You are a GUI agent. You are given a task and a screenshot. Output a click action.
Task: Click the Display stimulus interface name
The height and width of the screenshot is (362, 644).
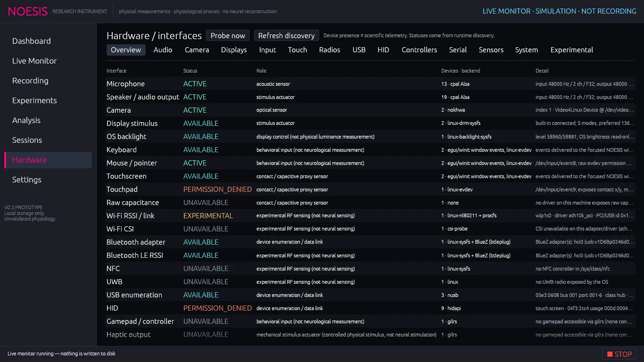tap(132, 123)
